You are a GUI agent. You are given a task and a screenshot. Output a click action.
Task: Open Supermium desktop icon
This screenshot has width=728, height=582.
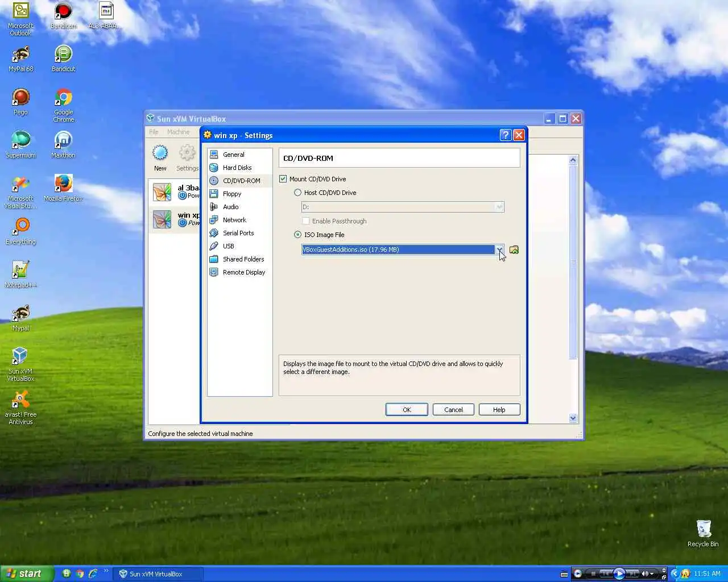20,145
